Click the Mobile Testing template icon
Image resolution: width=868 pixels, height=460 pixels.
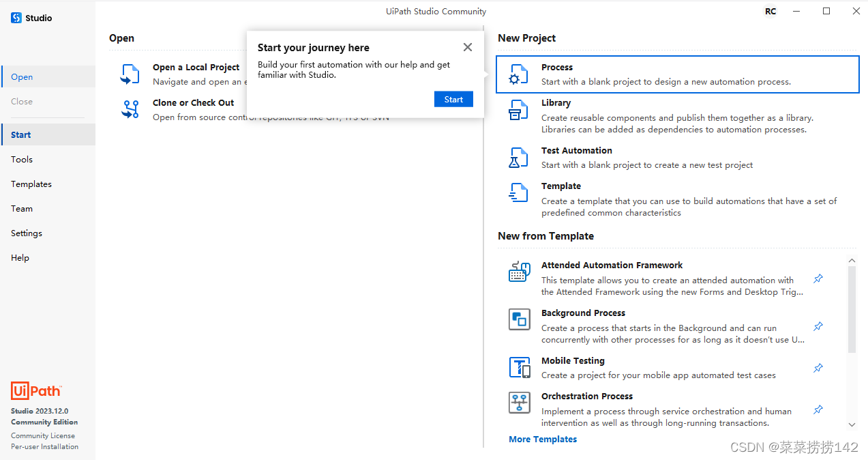point(520,367)
